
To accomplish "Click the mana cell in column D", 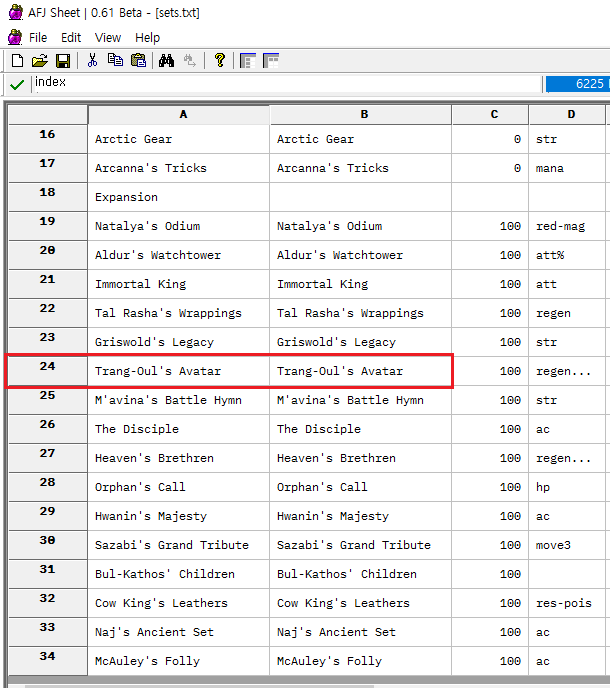I will click(x=567, y=168).
